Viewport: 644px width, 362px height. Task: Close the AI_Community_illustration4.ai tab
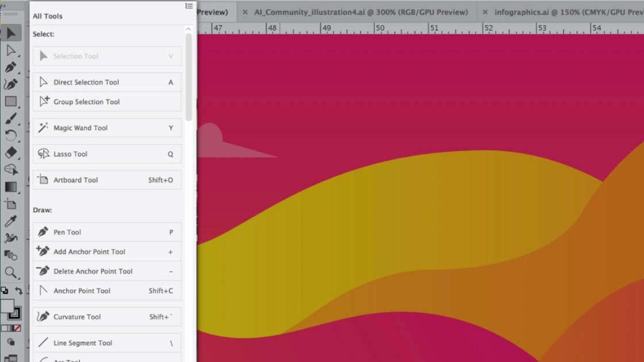pyautogui.click(x=245, y=12)
